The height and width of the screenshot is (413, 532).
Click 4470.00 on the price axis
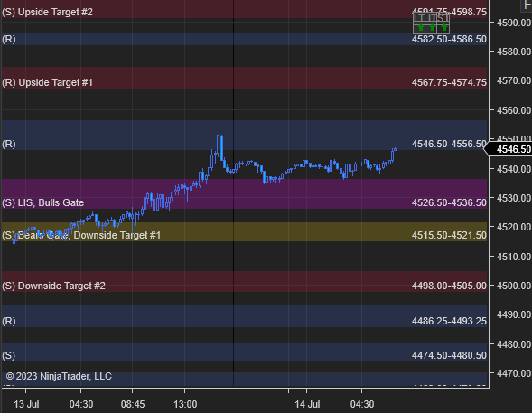point(514,373)
